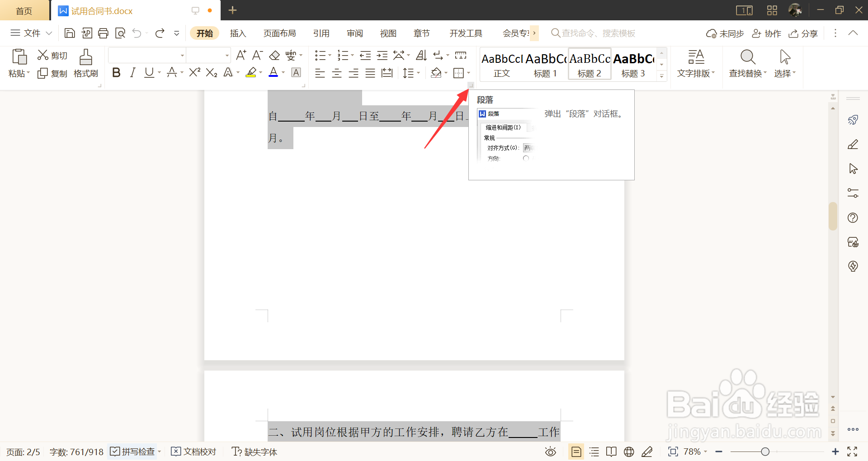868x461 pixels.
Task: Open the font size combo box
Action: tap(209, 56)
